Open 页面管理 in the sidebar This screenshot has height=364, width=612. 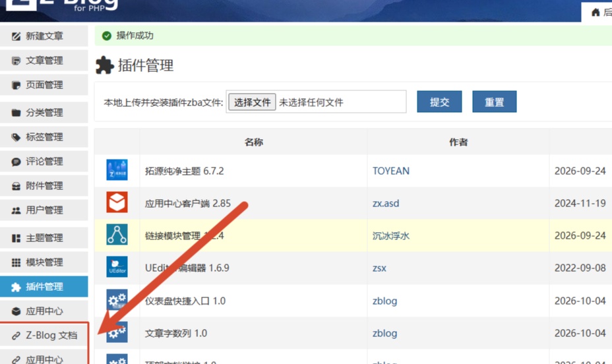tap(44, 85)
